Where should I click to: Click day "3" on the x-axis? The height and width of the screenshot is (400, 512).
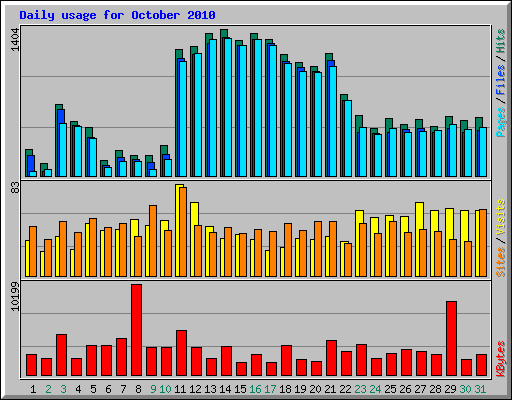pyautogui.click(x=63, y=389)
